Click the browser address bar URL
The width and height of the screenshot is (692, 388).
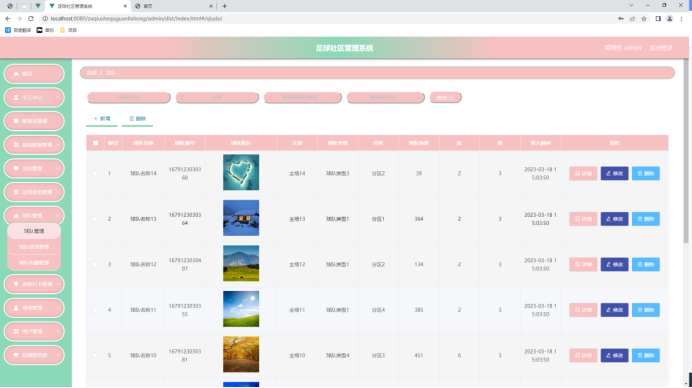(136, 19)
